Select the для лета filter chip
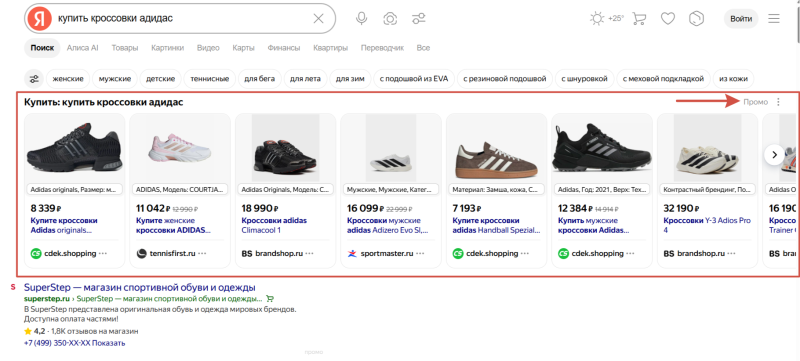The width and height of the screenshot is (800, 361). coord(305,79)
